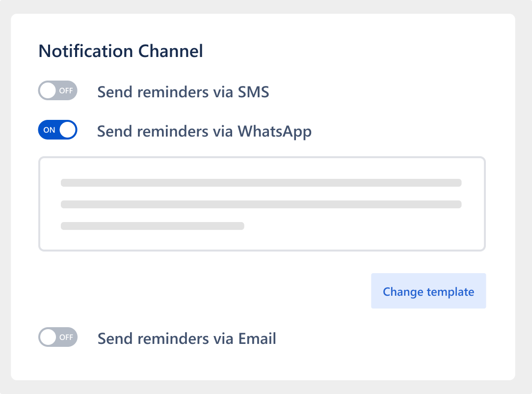Disable the WhatsApp reminders toggle
This screenshot has width=532, height=394.
point(57,130)
